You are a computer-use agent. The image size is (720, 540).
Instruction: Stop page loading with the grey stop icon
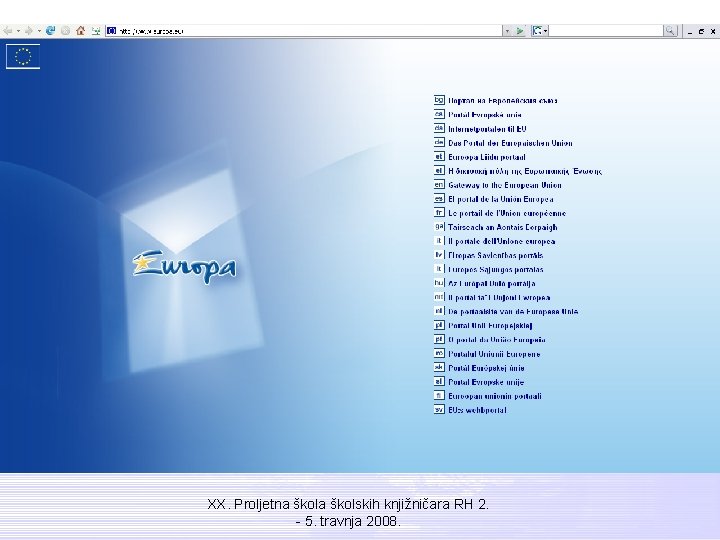point(65,31)
